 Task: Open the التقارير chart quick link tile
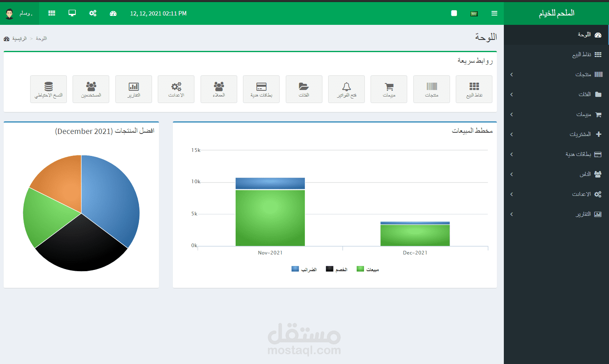(134, 89)
